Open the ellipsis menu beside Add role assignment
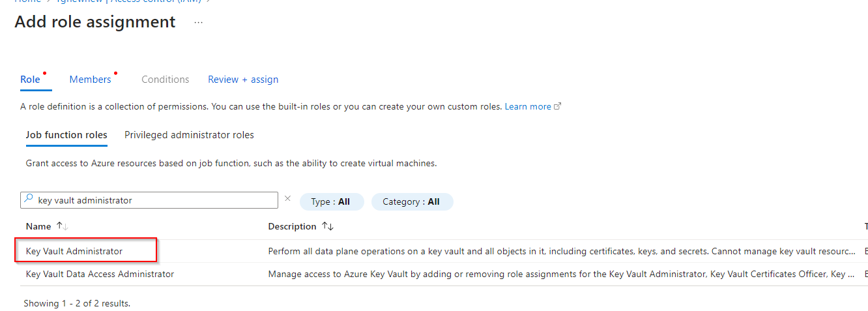 coord(199,23)
